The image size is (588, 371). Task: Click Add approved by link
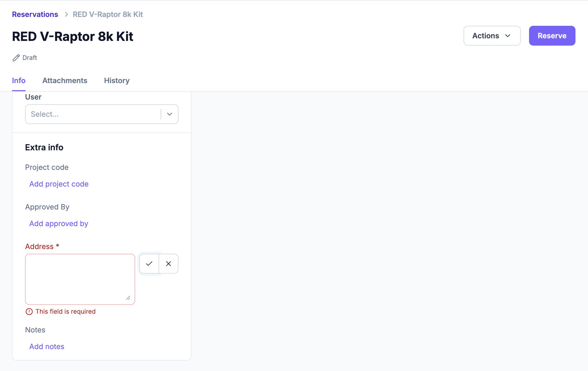pos(59,224)
